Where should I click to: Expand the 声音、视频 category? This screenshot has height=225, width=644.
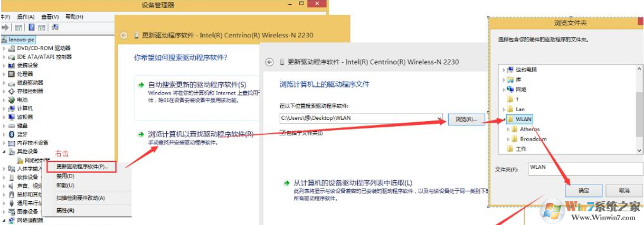tap(4, 185)
